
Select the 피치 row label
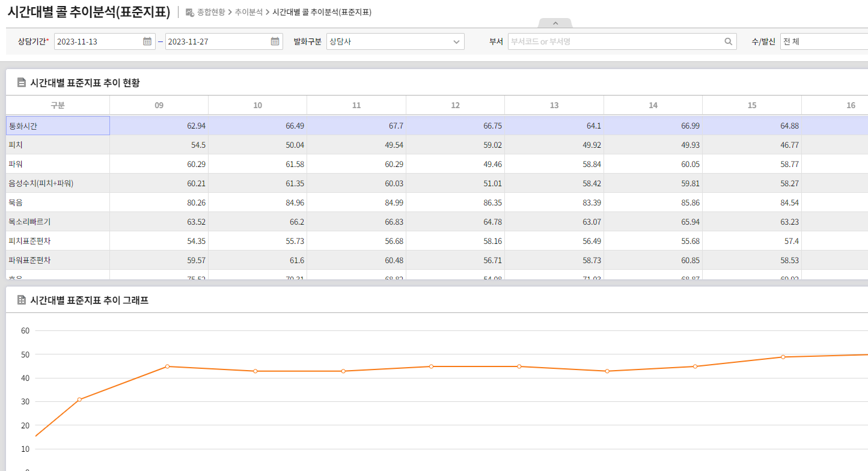[58, 145]
